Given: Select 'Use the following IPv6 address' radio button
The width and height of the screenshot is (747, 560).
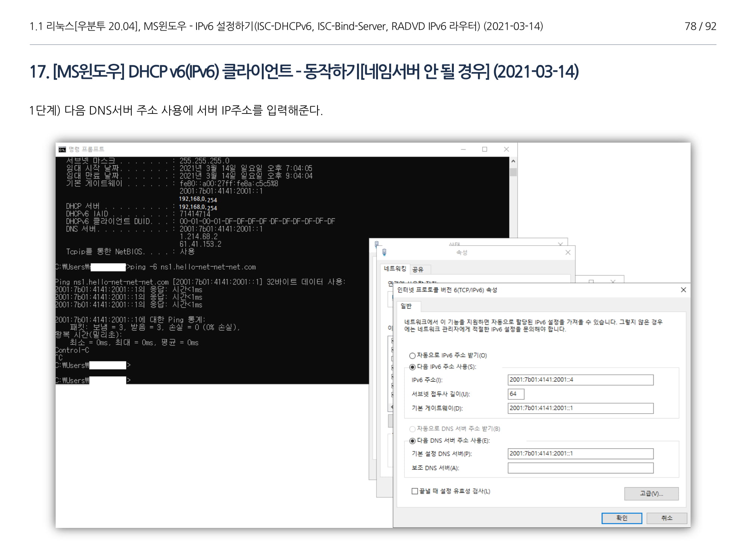Looking at the screenshot, I should point(412,367).
